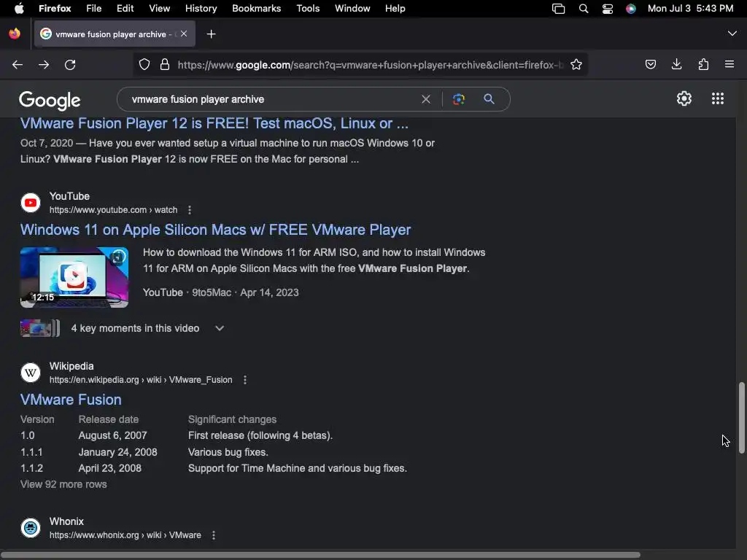Open the menu bar date and time

[x=690, y=9]
